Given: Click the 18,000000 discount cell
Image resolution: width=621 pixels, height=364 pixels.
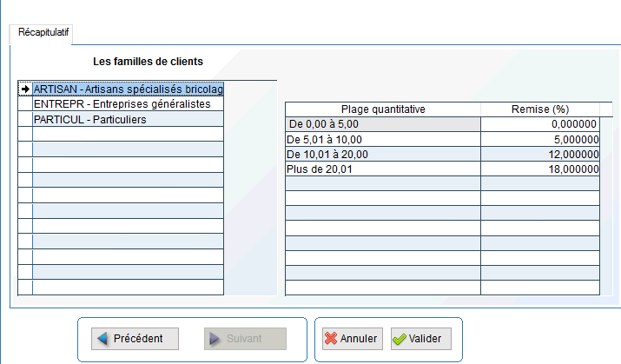Looking at the screenshot, I should pyautogui.click(x=539, y=169).
